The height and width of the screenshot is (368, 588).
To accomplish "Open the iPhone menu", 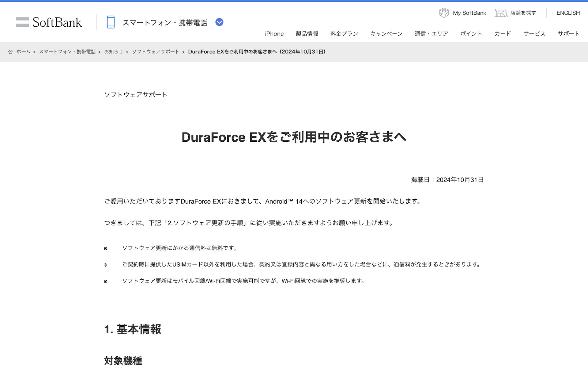I will pos(274,34).
